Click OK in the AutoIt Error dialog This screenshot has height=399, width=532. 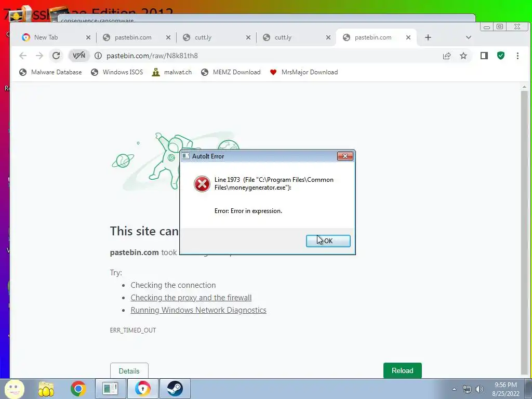[x=328, y=241]
